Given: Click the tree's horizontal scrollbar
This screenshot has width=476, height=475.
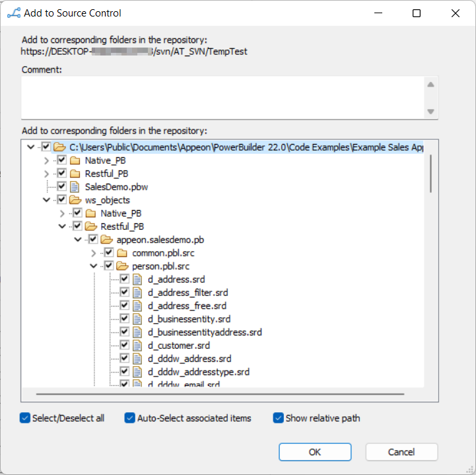Looking at the screenshot, I should pyautogui.click(x=220, y=394).
